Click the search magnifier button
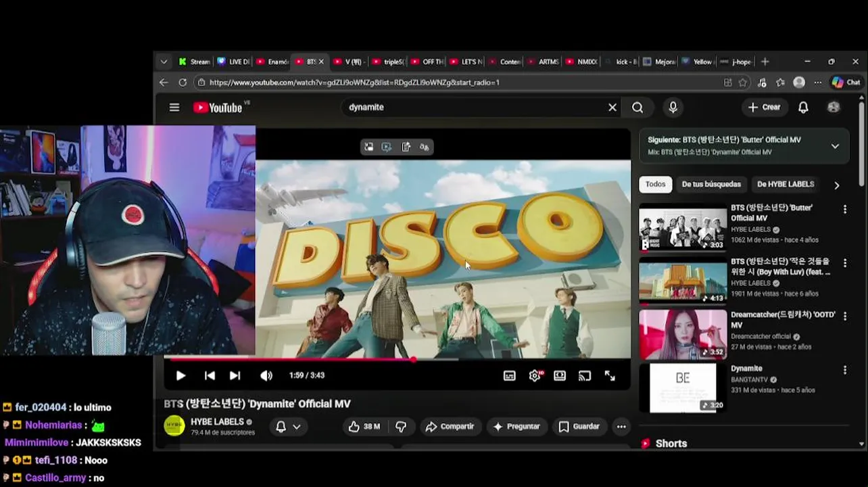This screenshot has height=487, width=868. [x=637, y=107]
